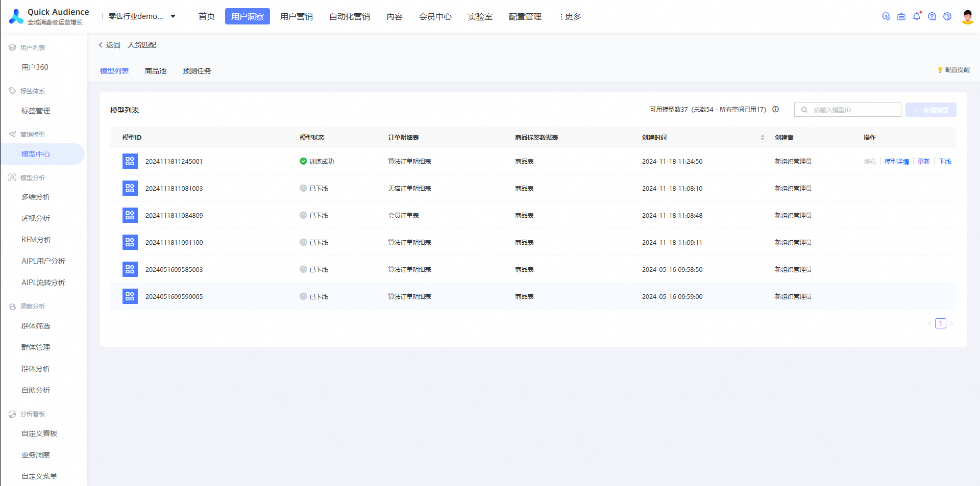Screen dimensions: 980x486
Task: Click the search magnifier icon
Action: pos(804,110)
